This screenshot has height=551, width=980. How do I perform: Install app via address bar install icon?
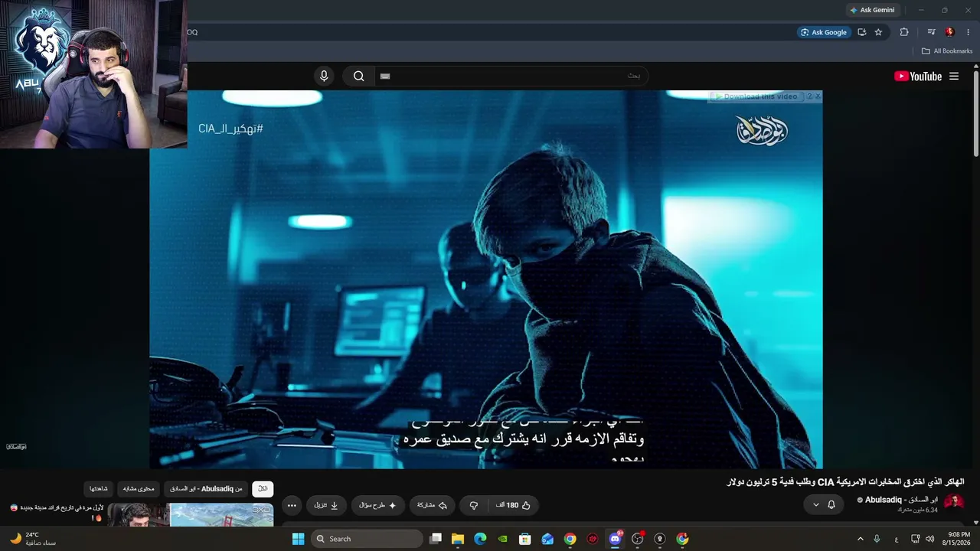point(862,32)
